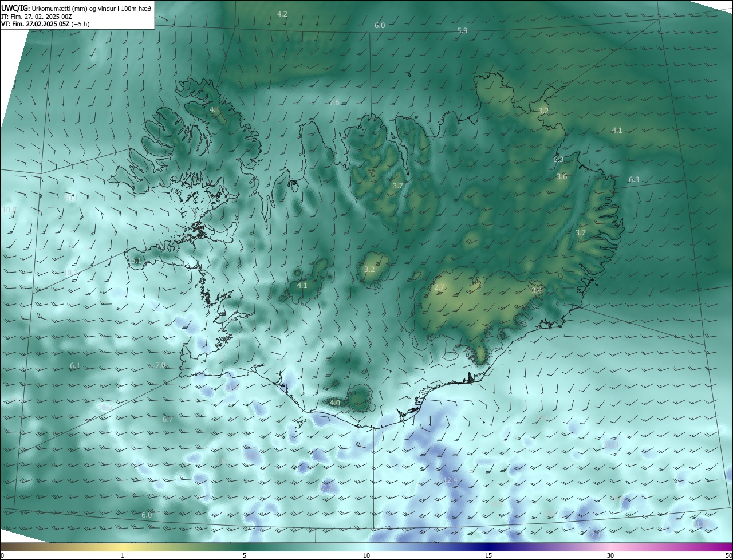This screenshot has width=733, height=560.
Task: Click the '1' tick on the colour scale
Action: [123, 555]
